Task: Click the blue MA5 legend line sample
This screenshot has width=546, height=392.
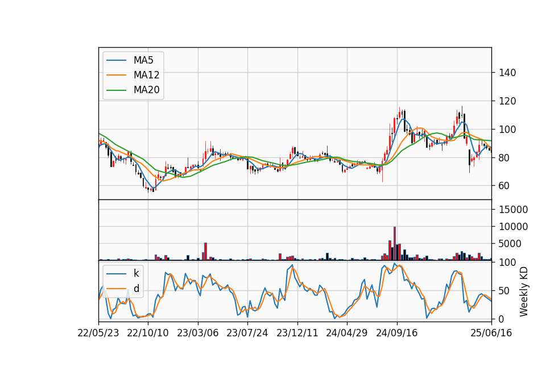Action: [116, 60]
